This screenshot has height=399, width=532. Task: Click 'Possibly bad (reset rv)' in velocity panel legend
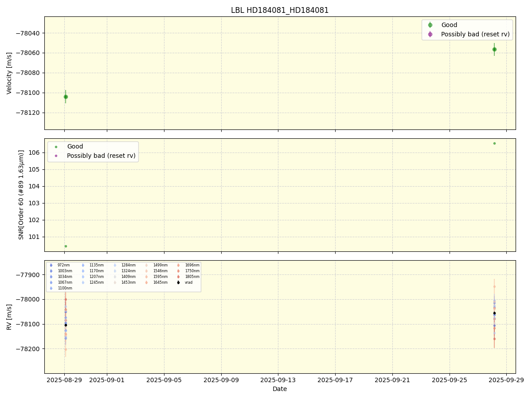tap(475, 34)
